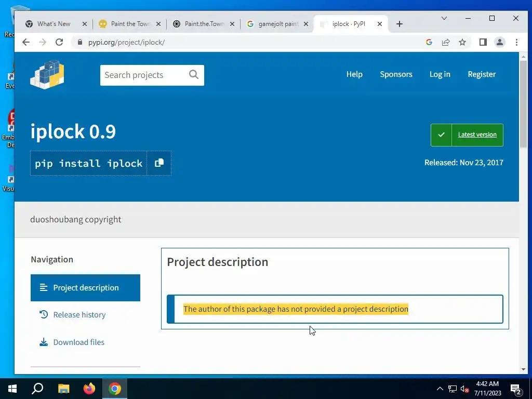Click Register link
This screenshot has height=399, width=532.
pos(482,74)
